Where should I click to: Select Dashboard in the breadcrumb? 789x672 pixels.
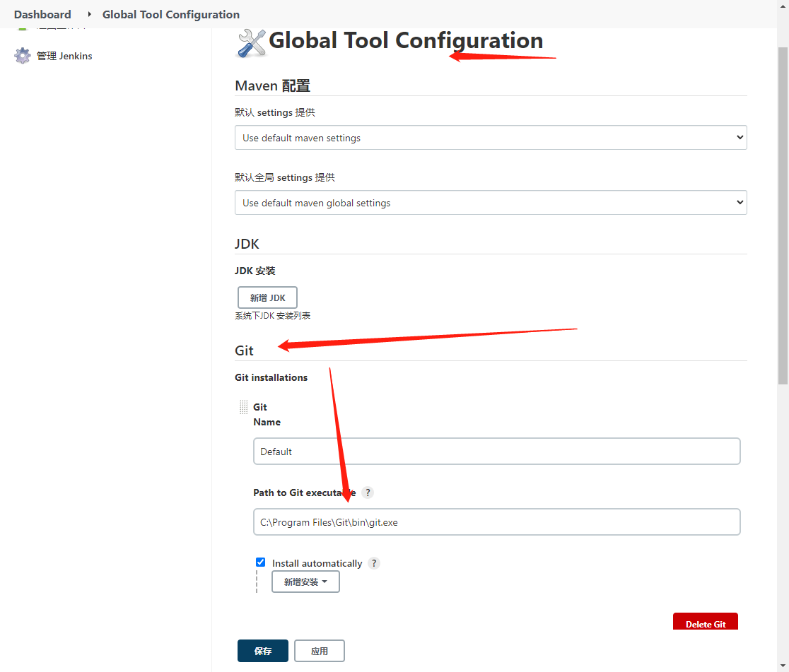42,14
